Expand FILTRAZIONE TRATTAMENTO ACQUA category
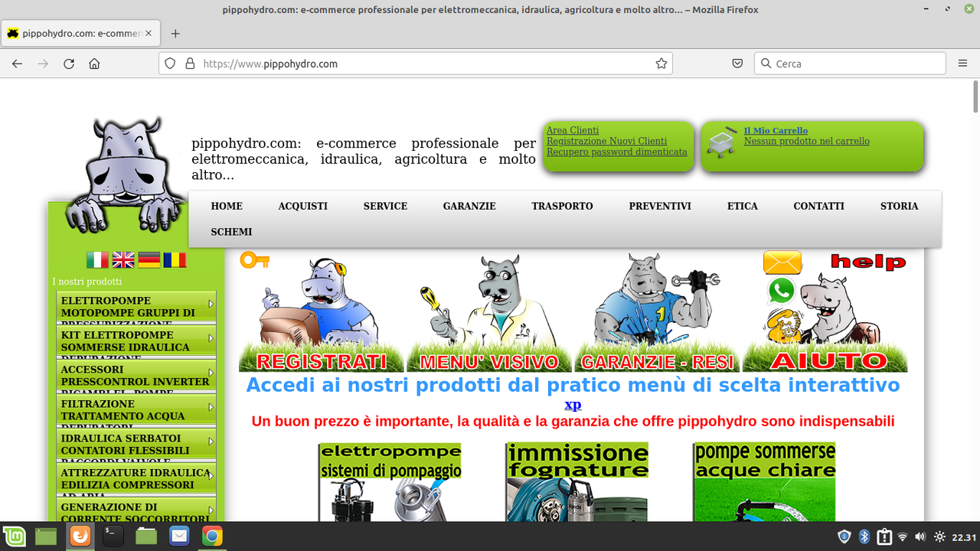The height and width of the screenshot is (551, 980). click(x=136, y=411)
